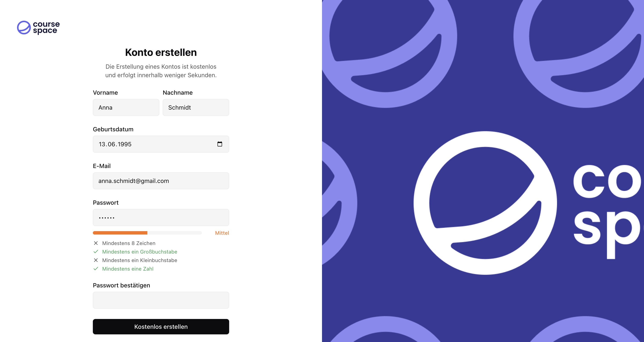Click the X icon beside Mindestens 8 Zeichen
Viewport: 644px width, 342px height.
[x=96, y=243]
